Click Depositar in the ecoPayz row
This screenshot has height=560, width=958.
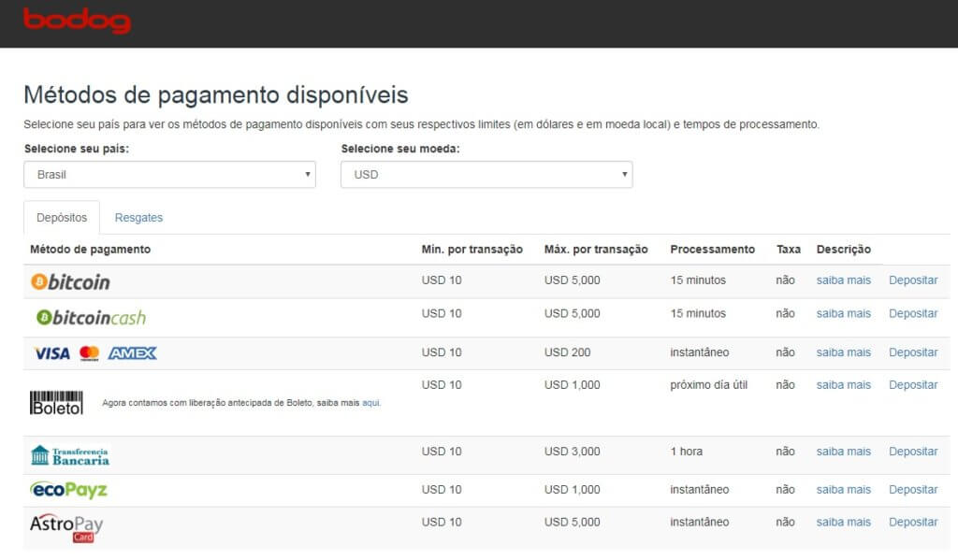[913, 489]
